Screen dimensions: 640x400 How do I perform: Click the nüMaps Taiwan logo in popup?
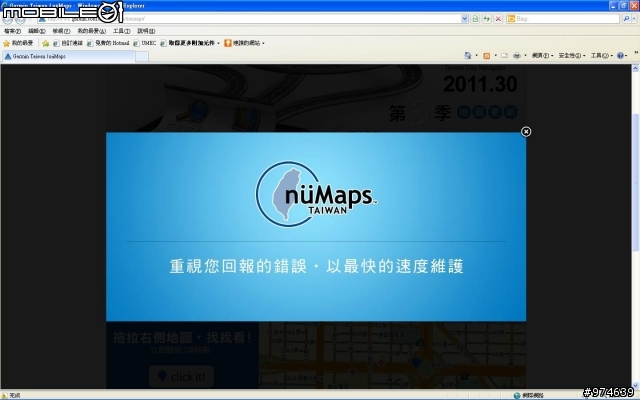pyautogui.click(x=317, y=194)
